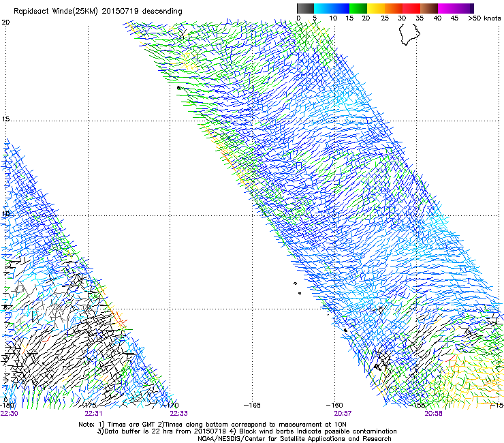Click the 'Rapidscat Winds(25KM) 20150719 descending' title

tap(98, 12)
